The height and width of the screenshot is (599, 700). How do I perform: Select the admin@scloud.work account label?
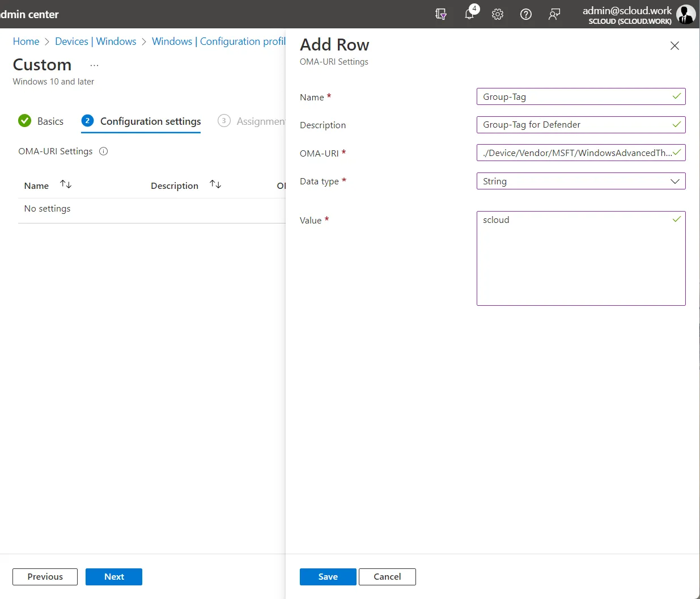pos(627,10)
